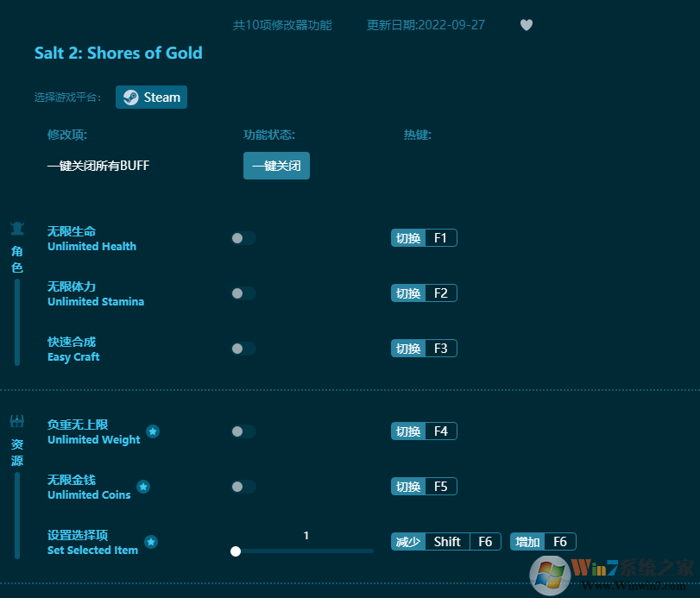This screenshot has height=598, width=700.
Task: Click the F3 hotkey for Easy Craft
Action: [424, 349]
